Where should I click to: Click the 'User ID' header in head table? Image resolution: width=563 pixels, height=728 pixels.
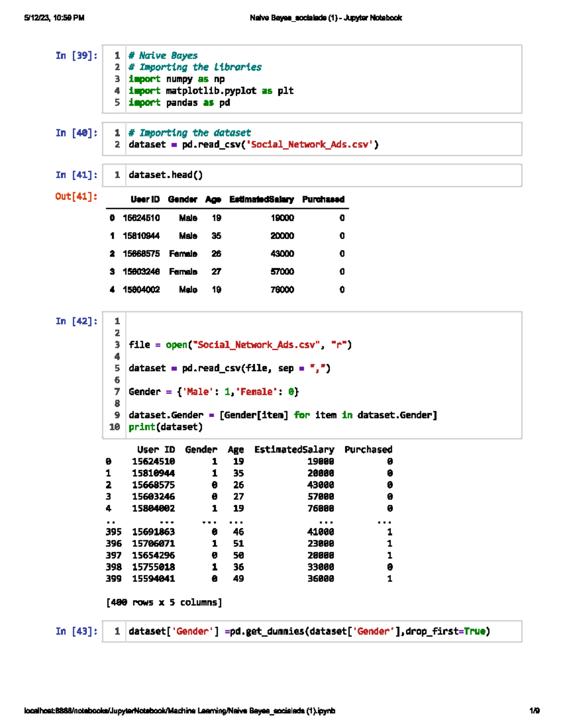145,199
